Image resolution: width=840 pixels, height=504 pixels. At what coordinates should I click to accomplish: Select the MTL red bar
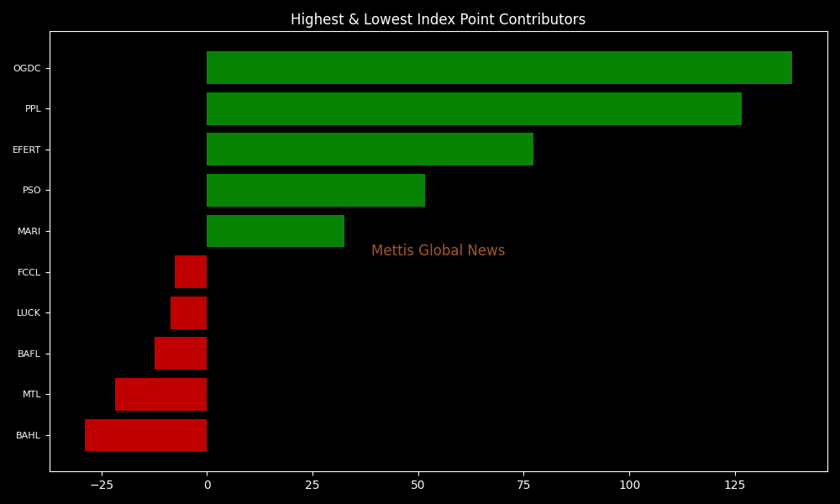point(160,394)
